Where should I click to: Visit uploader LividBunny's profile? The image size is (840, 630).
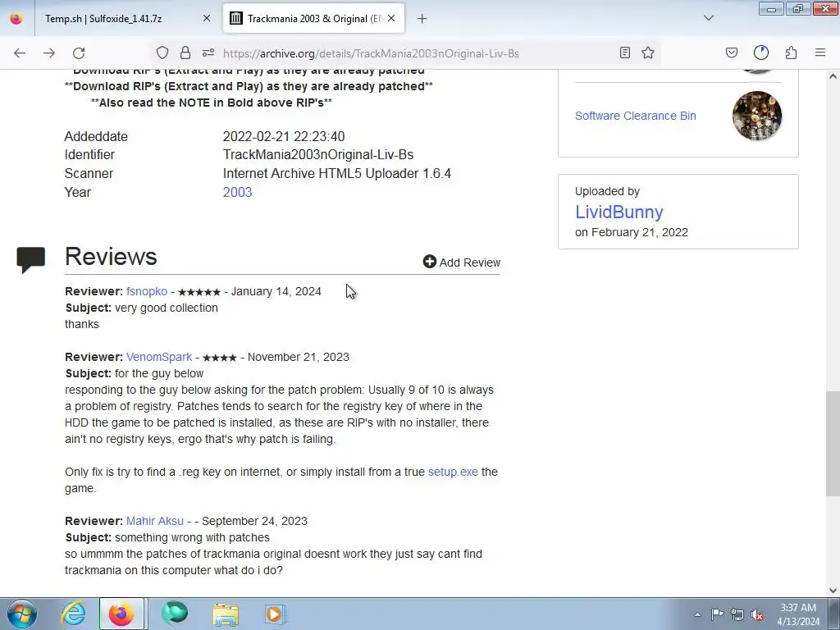point(619,212)
